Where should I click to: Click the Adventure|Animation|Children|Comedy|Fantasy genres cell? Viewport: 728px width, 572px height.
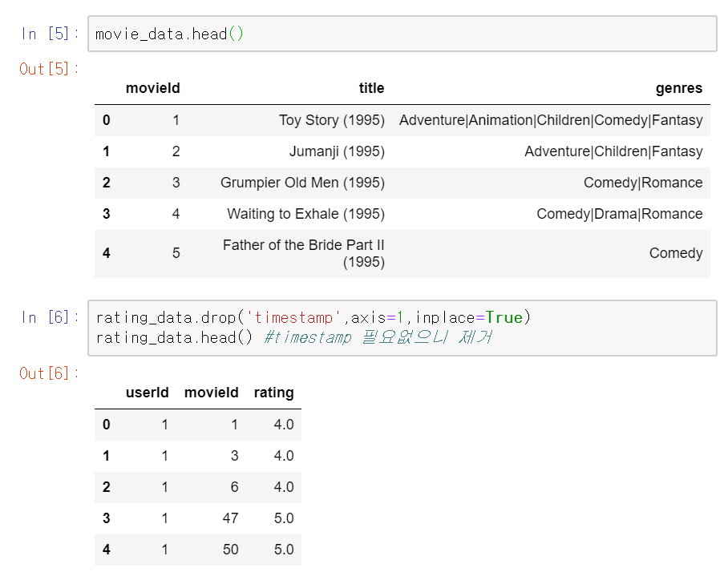click(551, 120)
